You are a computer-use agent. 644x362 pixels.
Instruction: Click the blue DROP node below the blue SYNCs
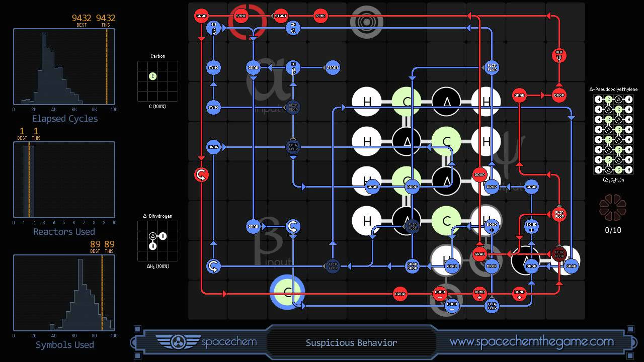[x=214, y=147]
